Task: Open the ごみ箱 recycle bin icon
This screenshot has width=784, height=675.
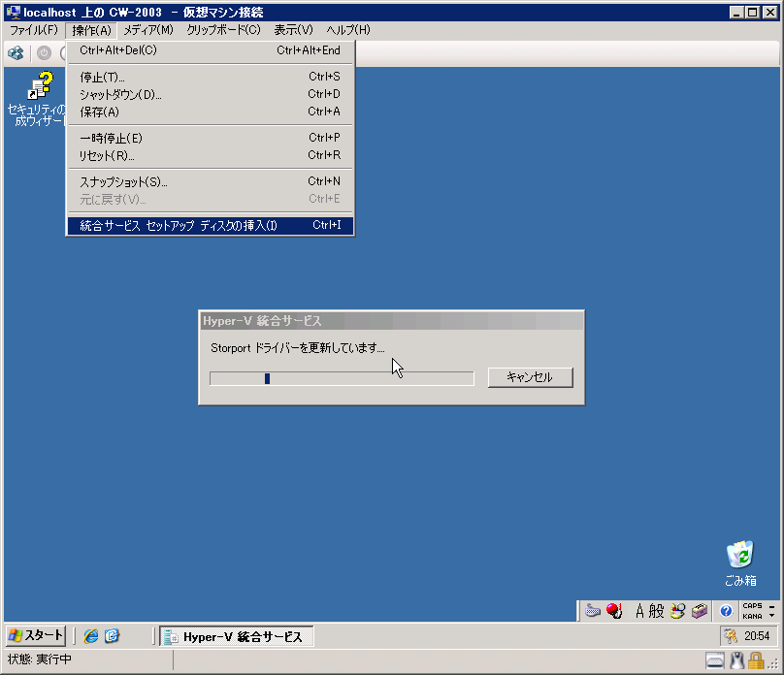Action: point(740,563)
